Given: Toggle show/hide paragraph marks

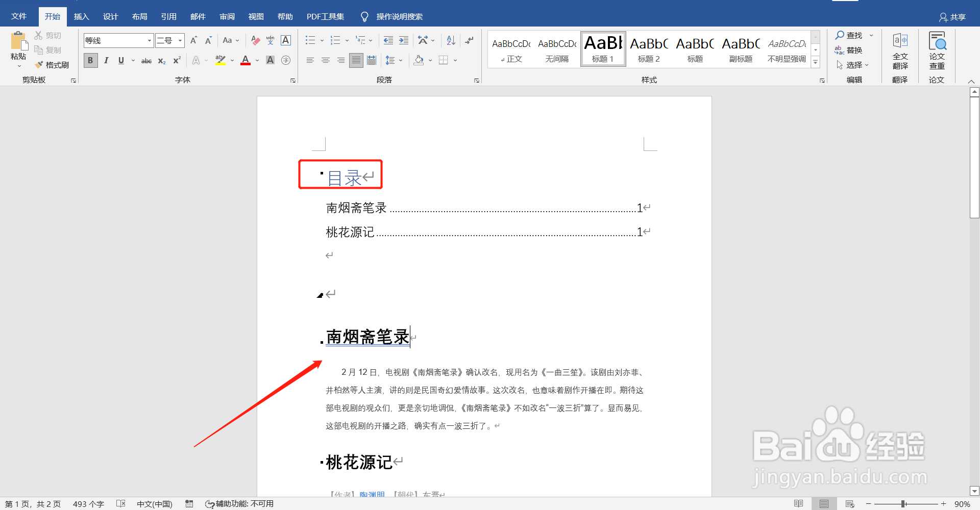Looking at the screenshot, I should [469, 40].
